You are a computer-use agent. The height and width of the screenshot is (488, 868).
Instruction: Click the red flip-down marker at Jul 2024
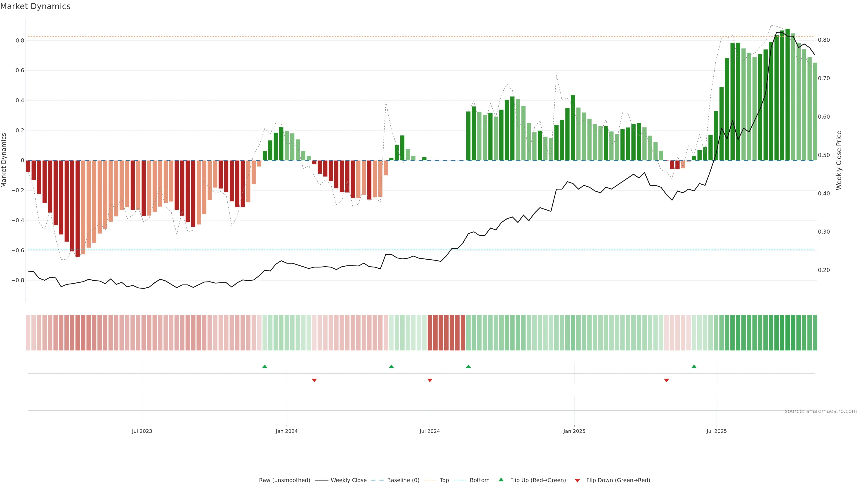pyautogui.click(x=430, y=380)
